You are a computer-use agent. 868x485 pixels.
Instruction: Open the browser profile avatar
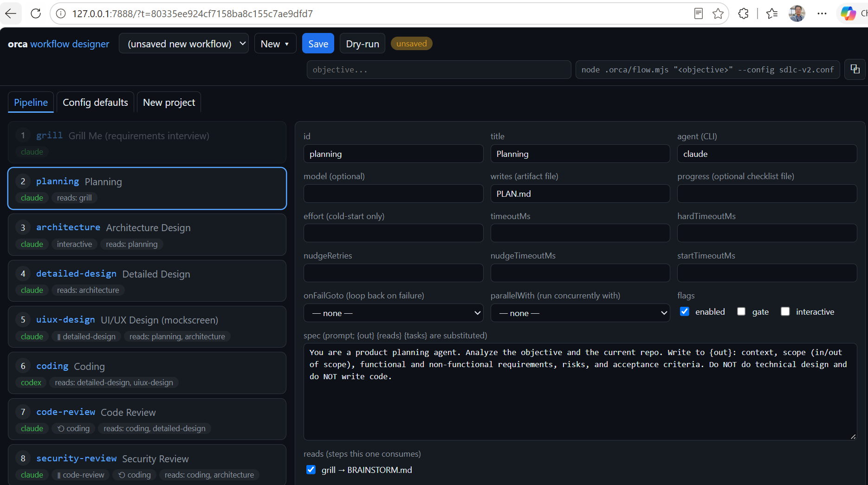tap(797, 13)
